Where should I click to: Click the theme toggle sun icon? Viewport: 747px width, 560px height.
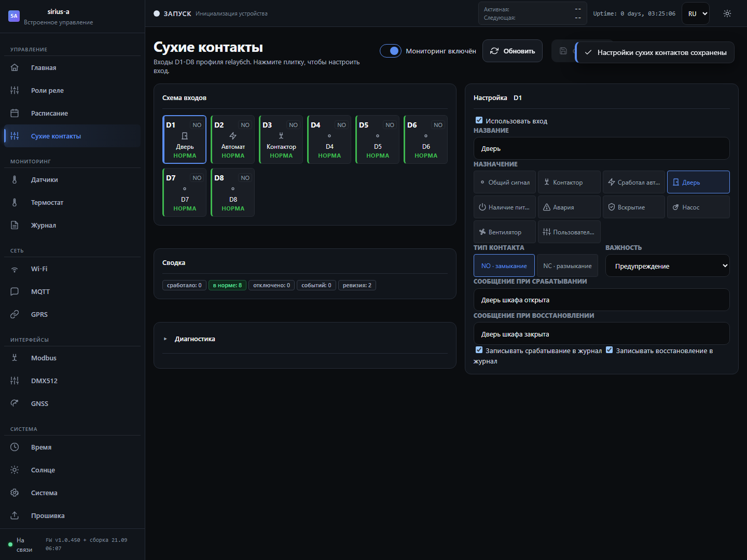[x=727, y=13]
